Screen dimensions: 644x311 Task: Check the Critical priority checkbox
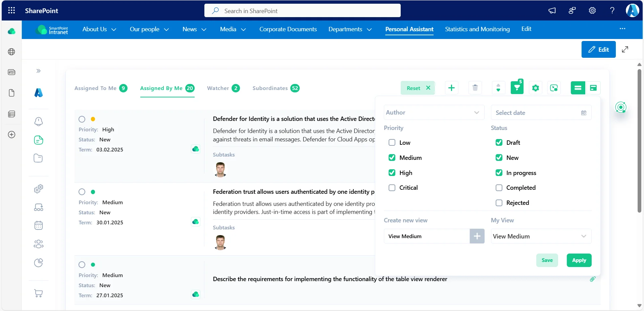[392, 188]
